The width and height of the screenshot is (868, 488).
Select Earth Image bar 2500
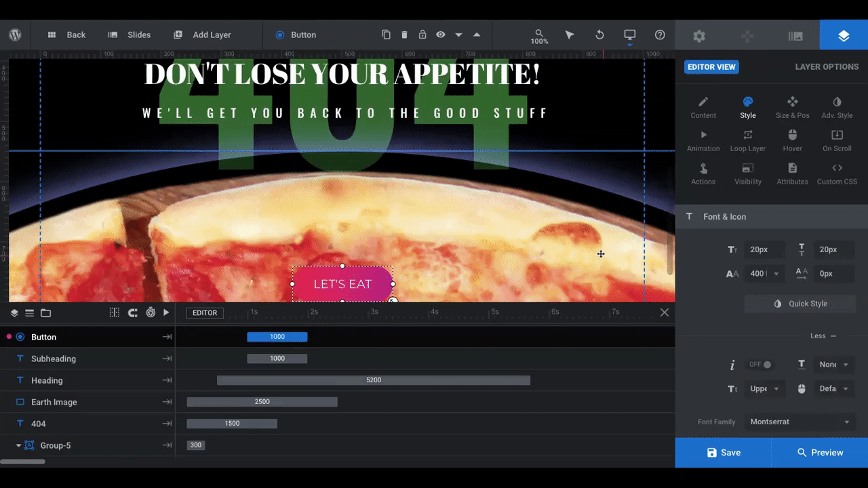(262, 402)
